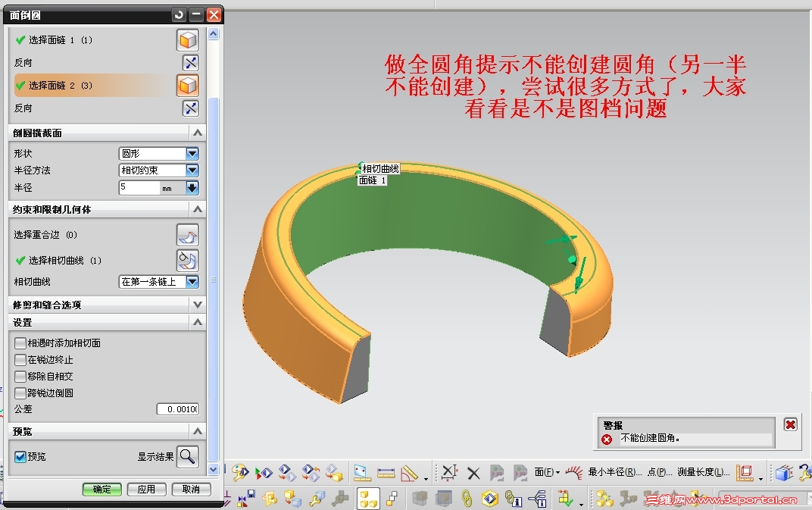Open the 半径方法 radius method dropdown
This screenshot has width=812, height=510.
[x=192, y=170]
